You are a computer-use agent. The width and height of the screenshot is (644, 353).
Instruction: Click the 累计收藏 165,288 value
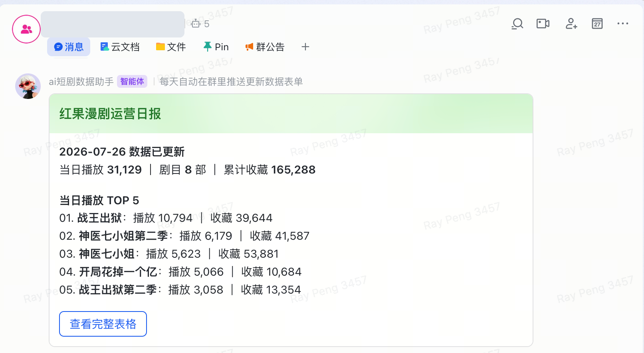click(269, 170)
